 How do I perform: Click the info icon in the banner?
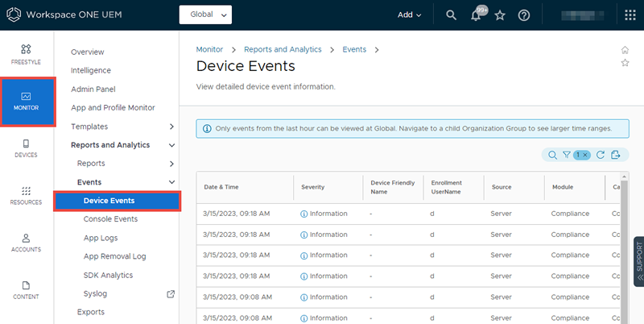point(207,129)
